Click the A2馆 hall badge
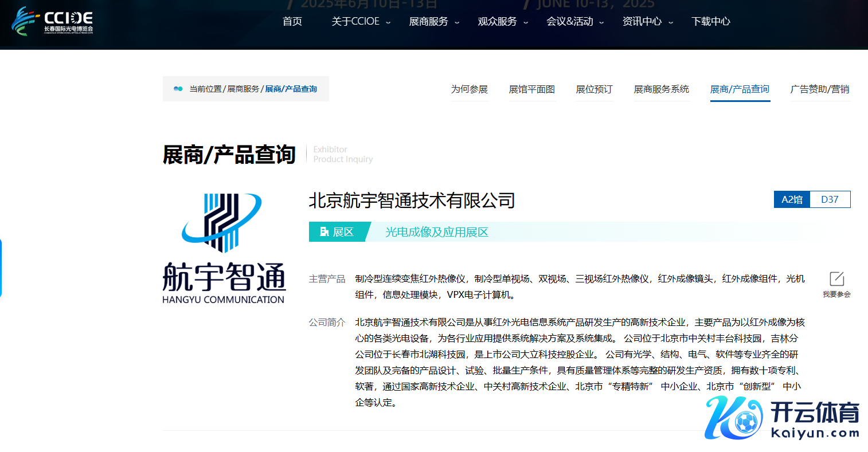Screen dimensions: 868x452 pyautogui.click(x=792, y=199)
